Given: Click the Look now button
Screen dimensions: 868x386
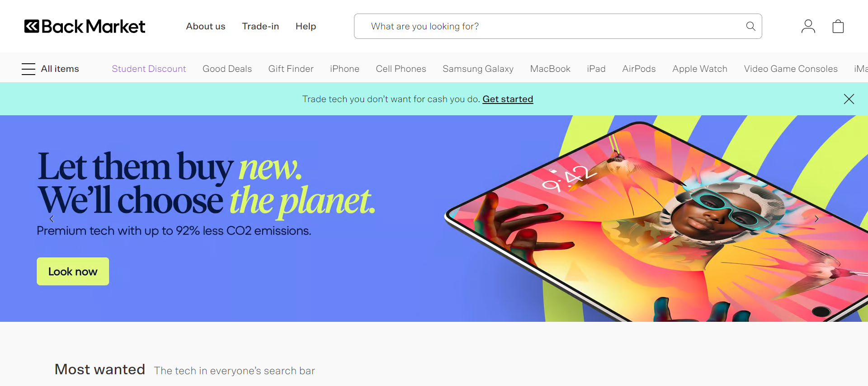Looking at the screenshot, I should tap(73, 271).
